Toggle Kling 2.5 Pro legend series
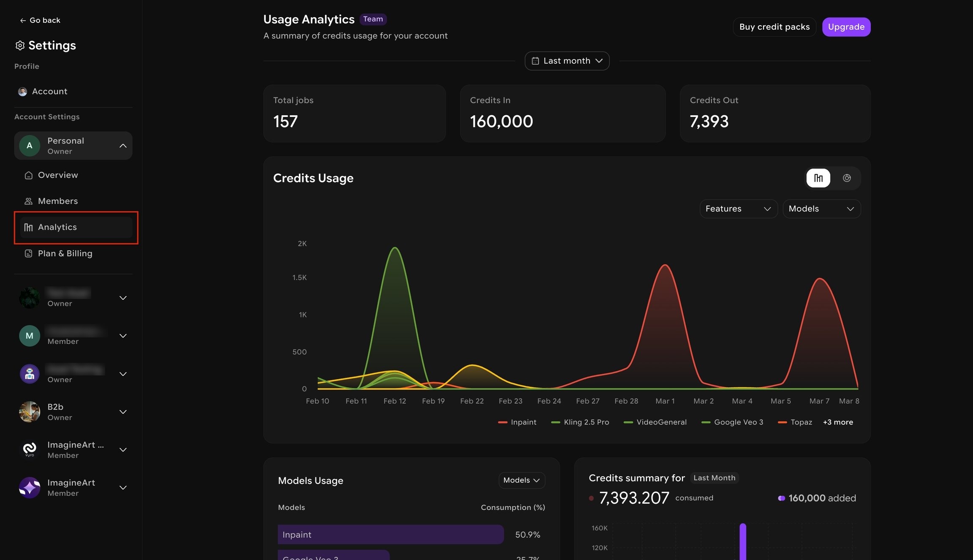Screen dimensions: 973x560 (580, 422)
